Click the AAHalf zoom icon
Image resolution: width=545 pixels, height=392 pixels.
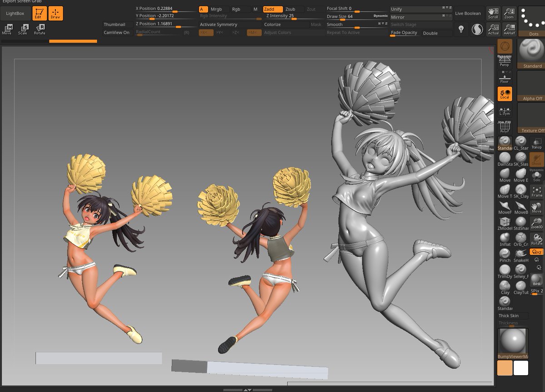tap(509, 29)
